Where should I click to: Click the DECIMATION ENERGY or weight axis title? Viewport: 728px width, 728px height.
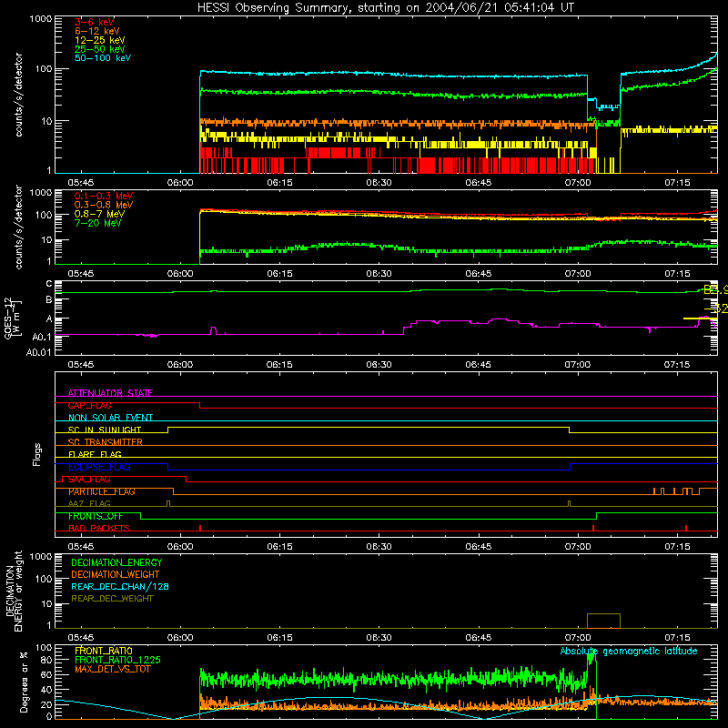14,591
